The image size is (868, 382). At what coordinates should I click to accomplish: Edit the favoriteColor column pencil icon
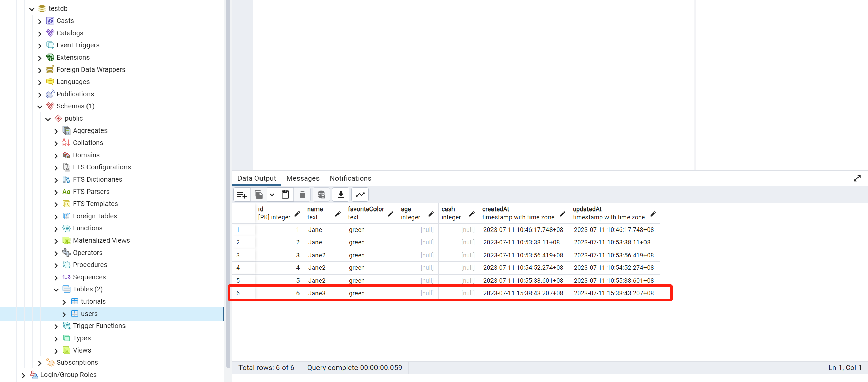click(x=390, y=214)
